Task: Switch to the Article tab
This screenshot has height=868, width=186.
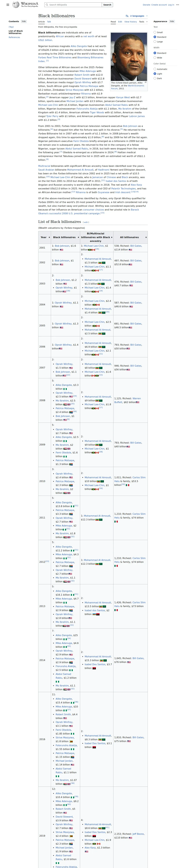Action: click(42, 22)
